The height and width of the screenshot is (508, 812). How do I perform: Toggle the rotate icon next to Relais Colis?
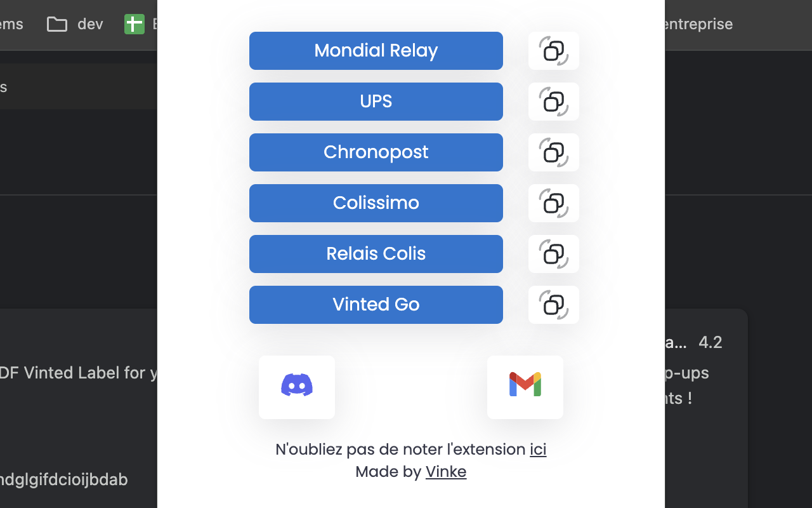click(x=554, y=254)
